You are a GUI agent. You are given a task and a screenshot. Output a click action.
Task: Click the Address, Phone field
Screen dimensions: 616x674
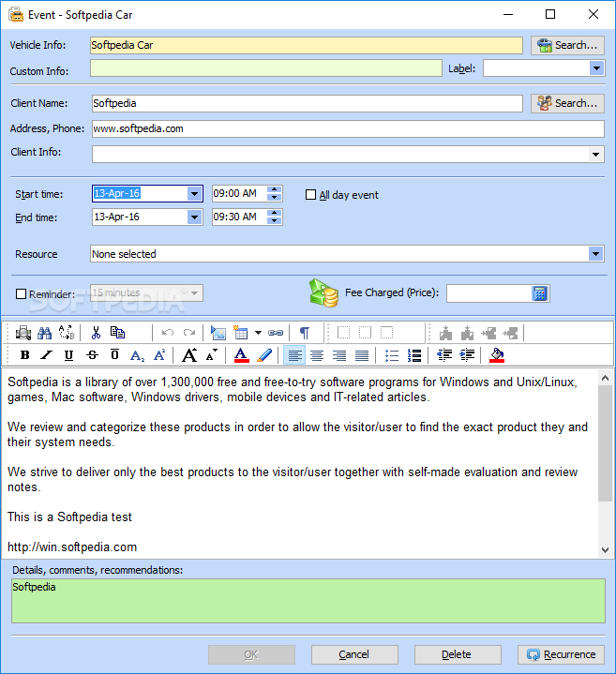[x=348, y=128]
